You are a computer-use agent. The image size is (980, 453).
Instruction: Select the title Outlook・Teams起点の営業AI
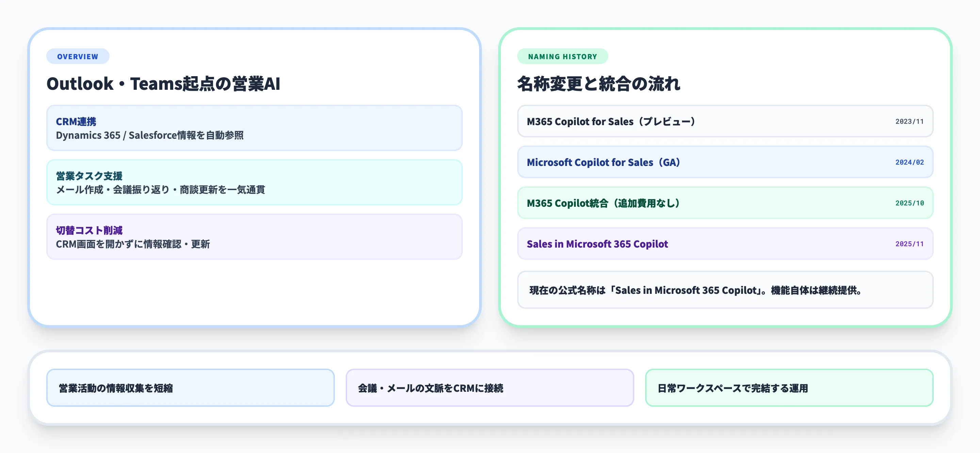click(164, 84)
